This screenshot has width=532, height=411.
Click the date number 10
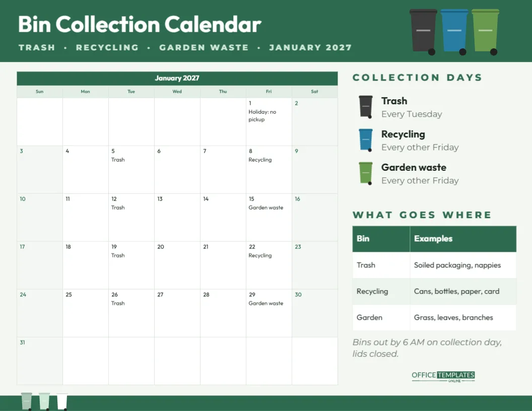[x=22, y=199]
